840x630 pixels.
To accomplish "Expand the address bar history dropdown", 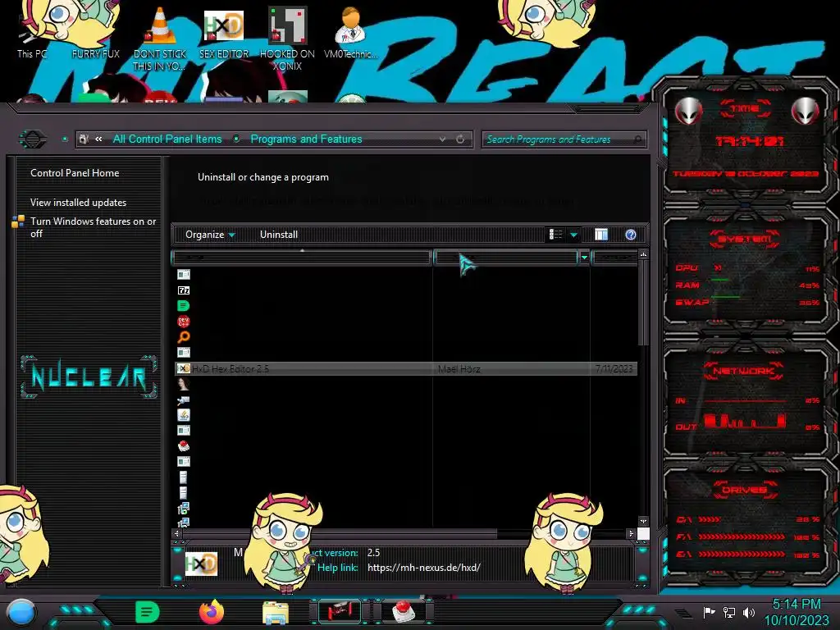I will coord(442,139).
